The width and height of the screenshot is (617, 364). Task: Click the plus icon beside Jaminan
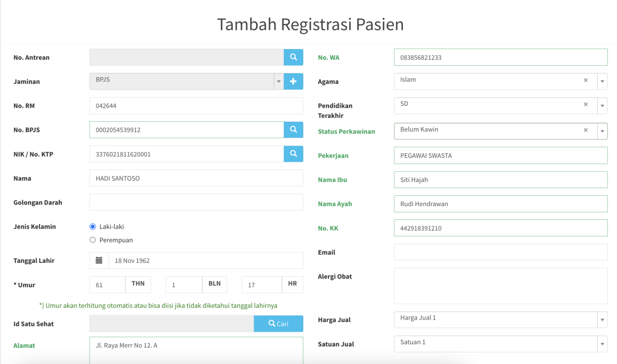coord(293,81)
